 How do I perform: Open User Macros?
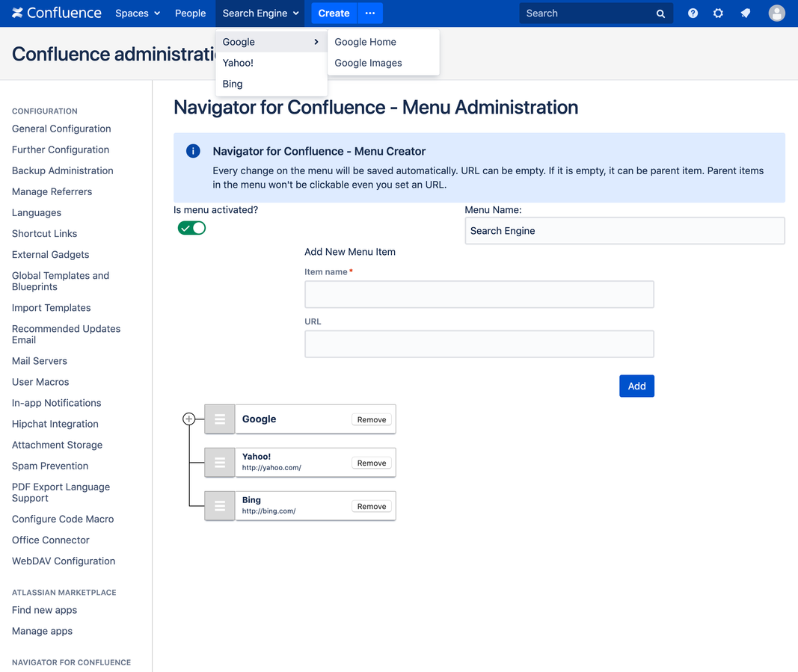(40, 381)
